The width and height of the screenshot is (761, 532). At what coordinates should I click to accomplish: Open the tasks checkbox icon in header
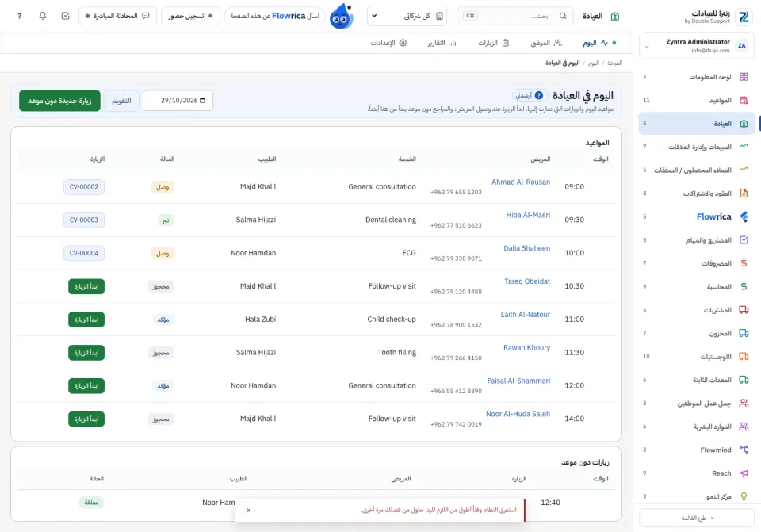(66, 16)
